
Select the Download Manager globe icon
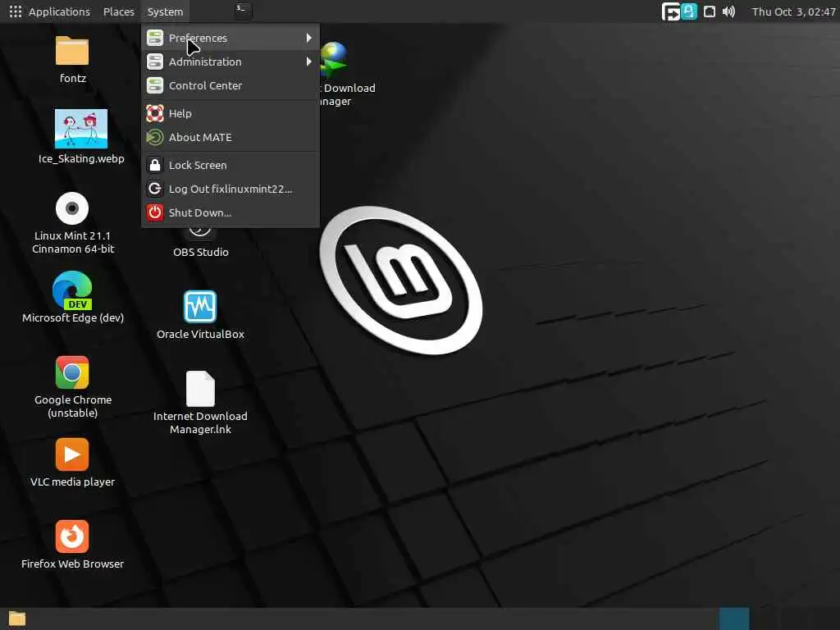pyautogui.click(x=334, y=59)
